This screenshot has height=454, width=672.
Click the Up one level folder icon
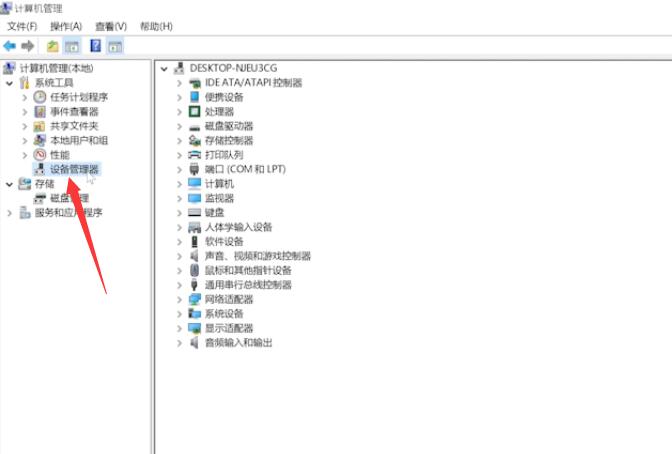pyautogui.click(x=52, y=46)
